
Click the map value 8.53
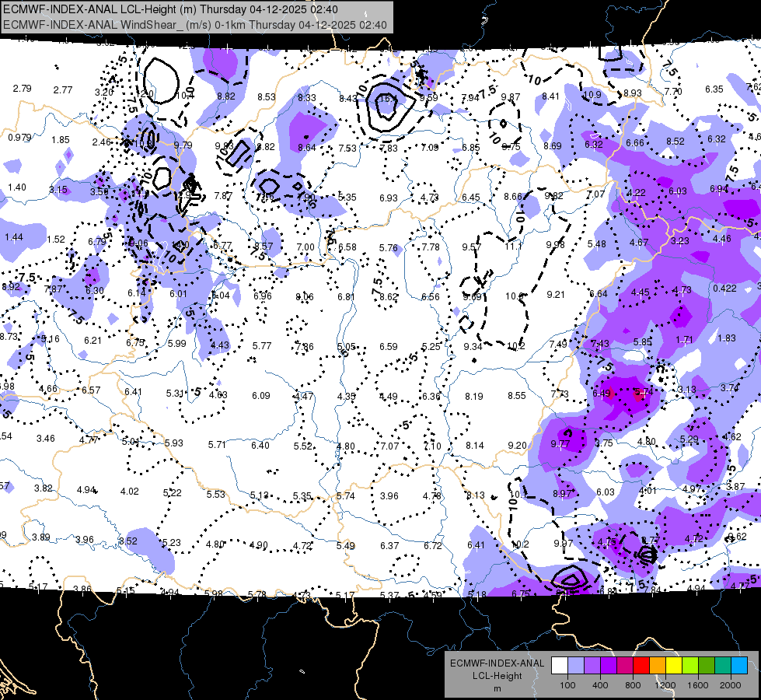pos(267,97)
